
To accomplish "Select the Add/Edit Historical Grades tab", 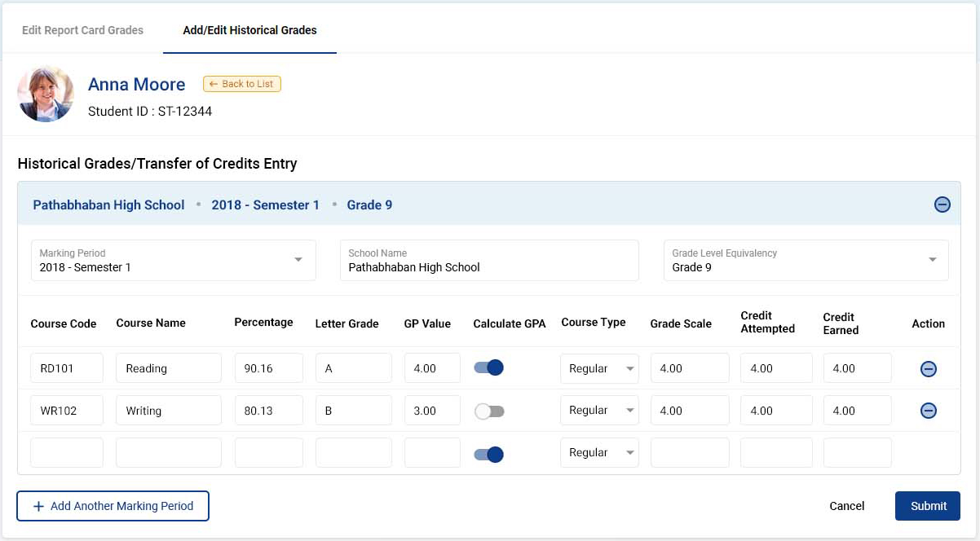I will (249, 29).
